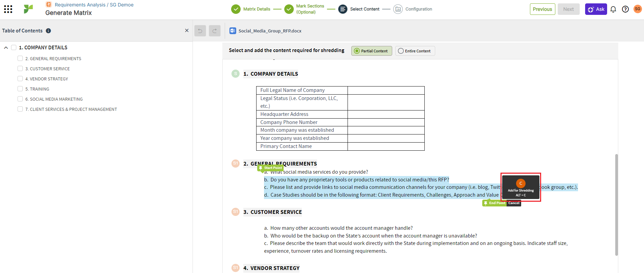The width and height of the screenshot is (644, 273).
Task: Open the SG user avatar menu
Action: (x=638, y=9)
